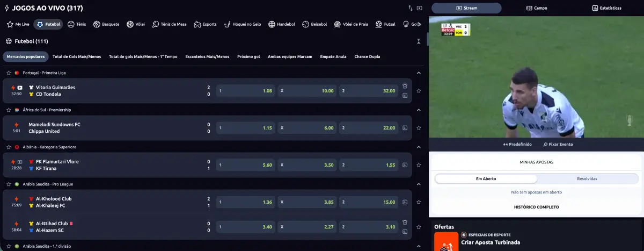Viewport: 644px width, 251px height.
Task: Collapse the Portugal - Primeira Liga section
Action: pyautogui.click(x=419, y=73)
